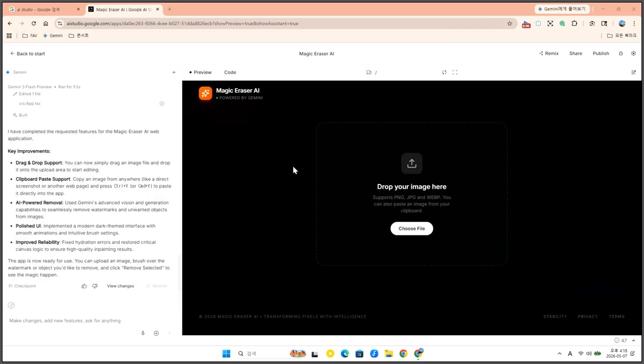The image size is (644, 364).
Task: Open the Chrome profile avatar
Action: coord(622,23)
